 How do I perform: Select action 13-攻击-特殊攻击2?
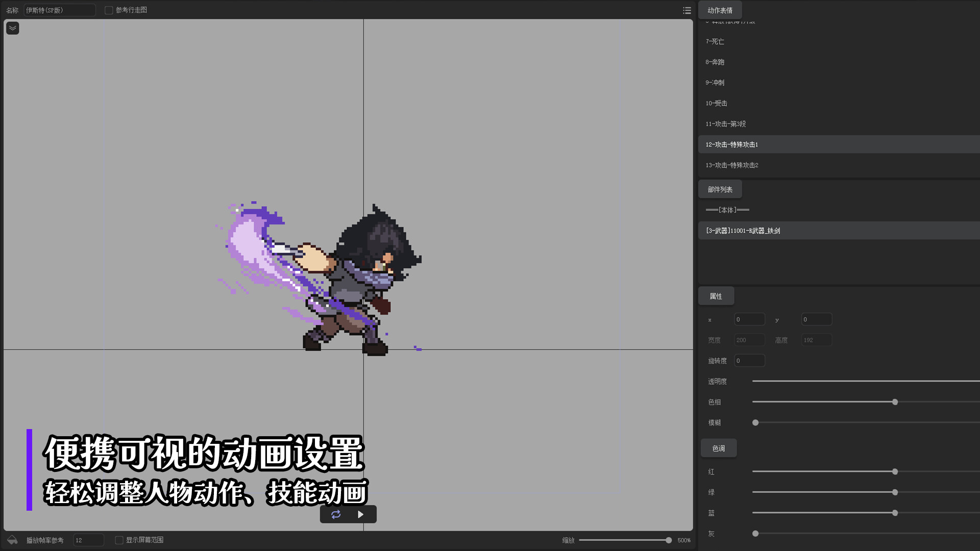pos(731,165)
